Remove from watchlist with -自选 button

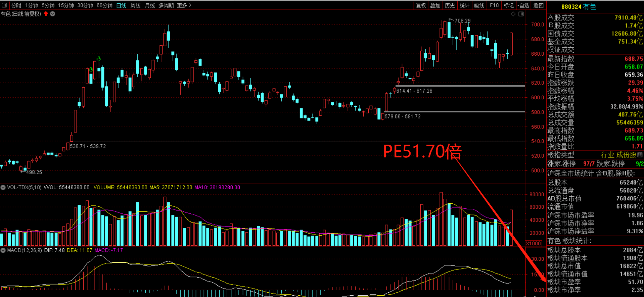click(523, 5)
